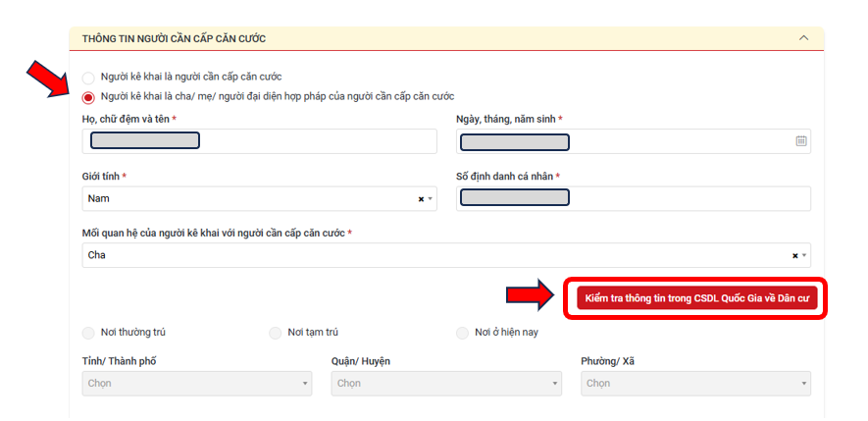Select 'Người kê khai là người cần cấp căn cước'
This screenshot has height=421, width=868.
click(x=88, y=79)
